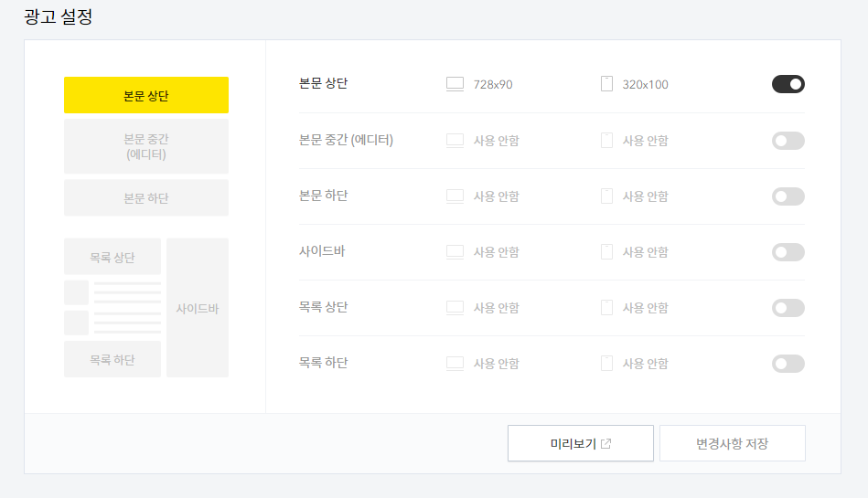Click desktop icon in 본문 하단 row
Image resolution: width=868 pixels, height=498 pixels.
coord(455,196)
